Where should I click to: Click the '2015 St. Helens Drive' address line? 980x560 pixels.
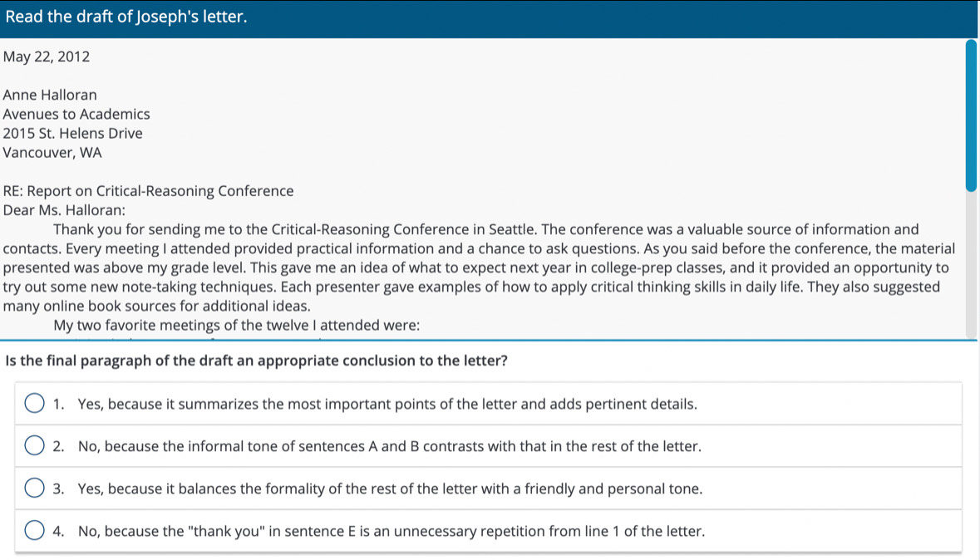(x=72, y=134)
